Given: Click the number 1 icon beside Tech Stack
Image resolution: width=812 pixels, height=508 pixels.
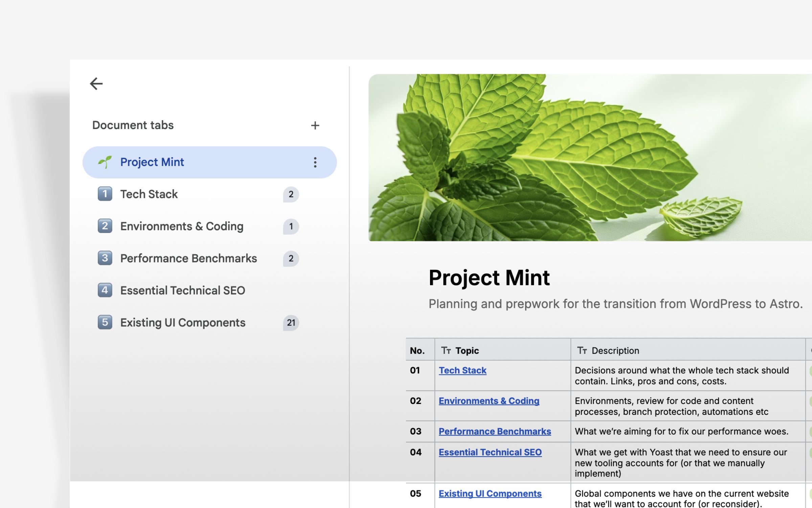Looking at the screenshot, I should (x=105, y=194).
